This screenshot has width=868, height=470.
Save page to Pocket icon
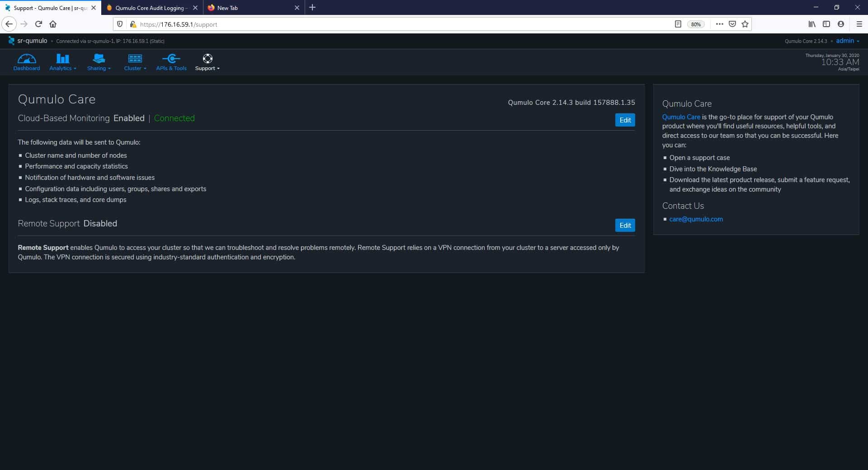pyautogui.click(x=732, y=24)
